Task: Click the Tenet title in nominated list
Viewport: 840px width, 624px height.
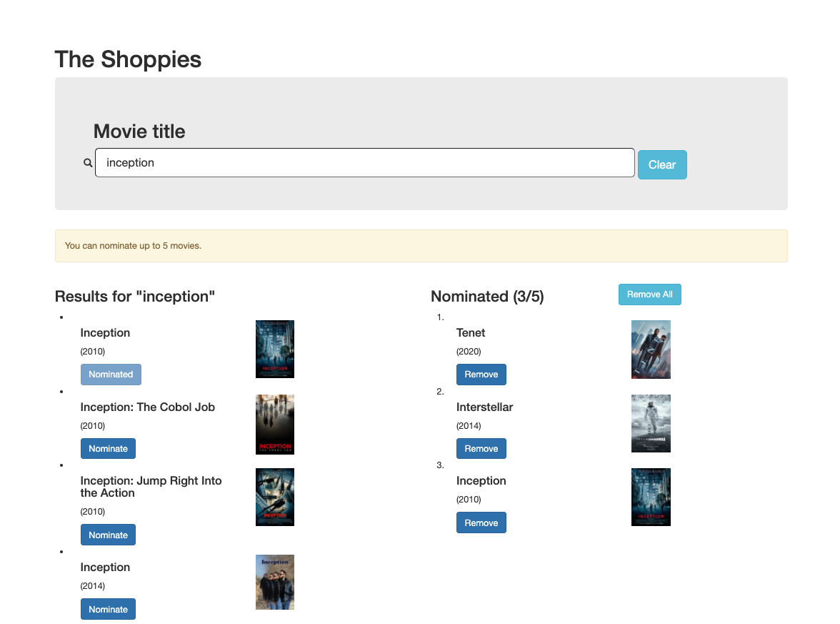Action: [470, 333]
